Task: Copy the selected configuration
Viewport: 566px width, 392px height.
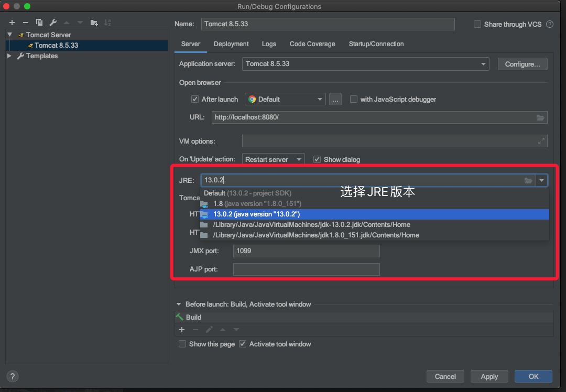Action: click(39, 23)
